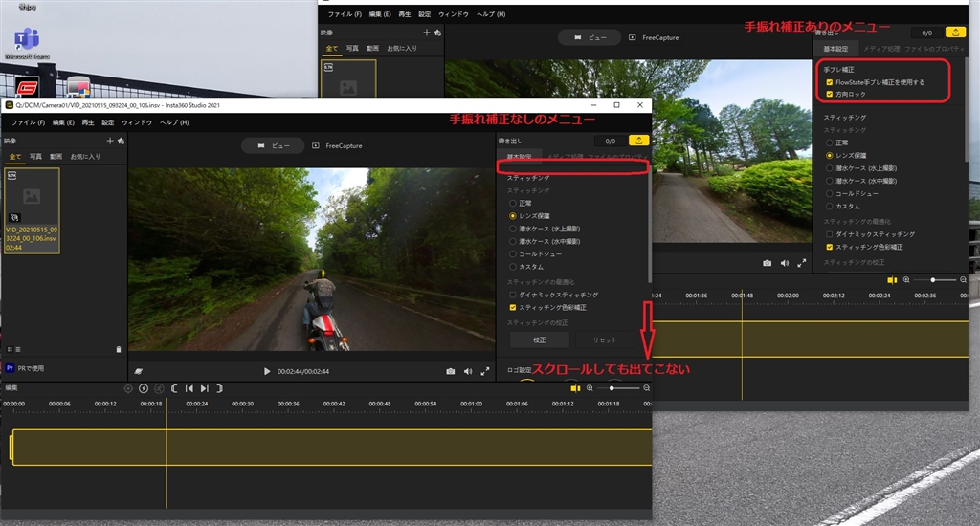
Task: Mute audio using the front window speaker icon
Action: tap(468, 371)
